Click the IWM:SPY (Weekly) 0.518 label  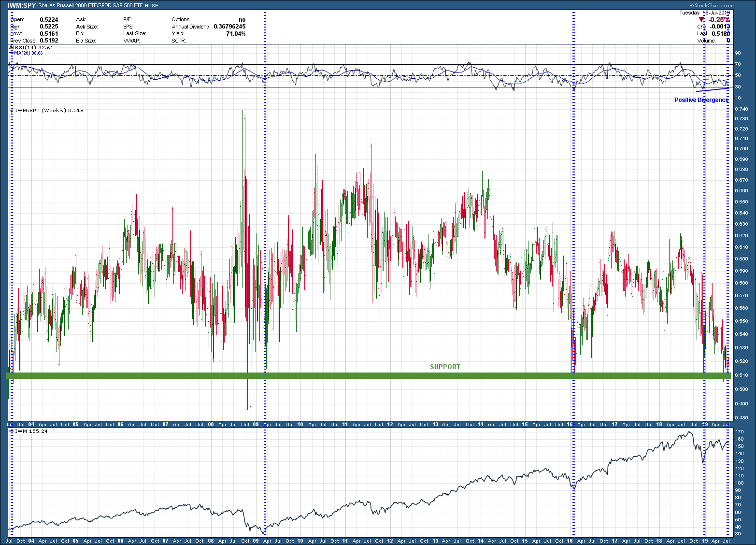[49, 111]
